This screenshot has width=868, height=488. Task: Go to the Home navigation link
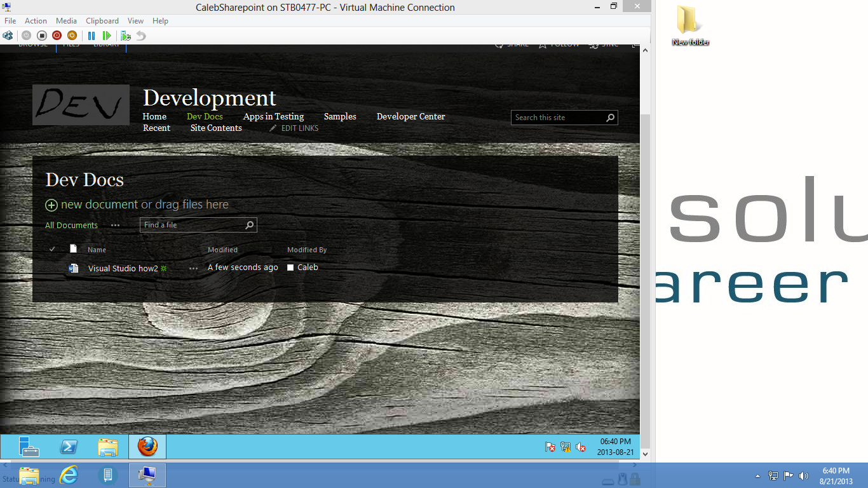click(x=154, y=116)
